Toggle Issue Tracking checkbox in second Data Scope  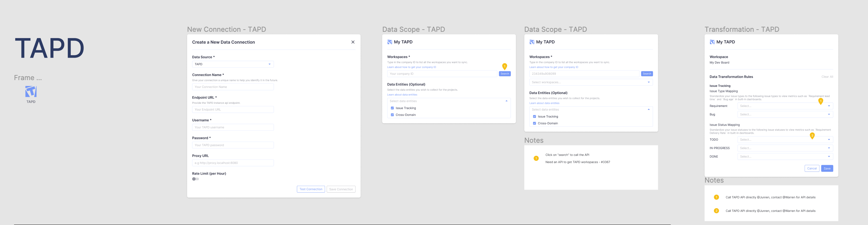(x=535, y=117)
